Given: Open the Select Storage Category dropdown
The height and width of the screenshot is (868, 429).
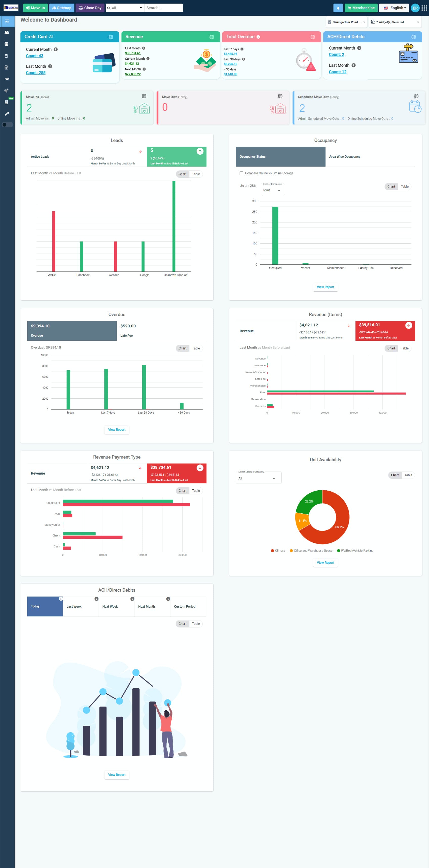Looking at the screenshot, I should click(259, 477).
